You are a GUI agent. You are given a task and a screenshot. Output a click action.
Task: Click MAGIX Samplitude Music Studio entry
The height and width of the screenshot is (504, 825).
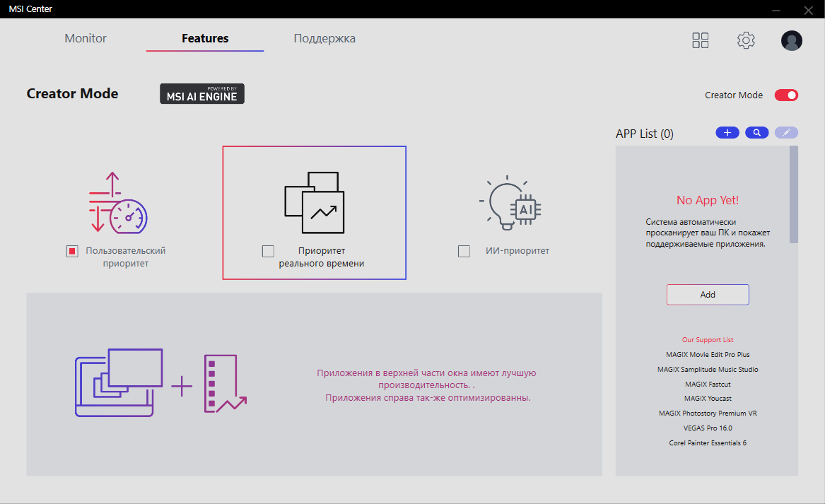(x=708, y=369)
